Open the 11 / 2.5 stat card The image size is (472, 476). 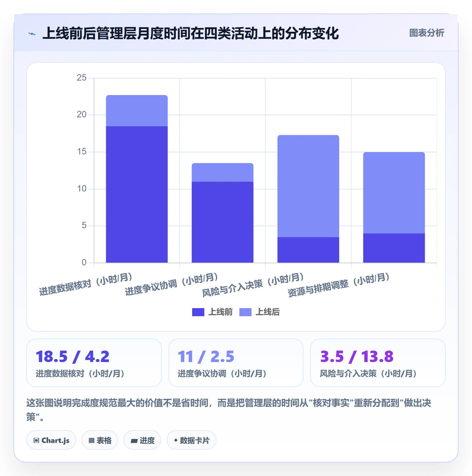tap(236, 363)
